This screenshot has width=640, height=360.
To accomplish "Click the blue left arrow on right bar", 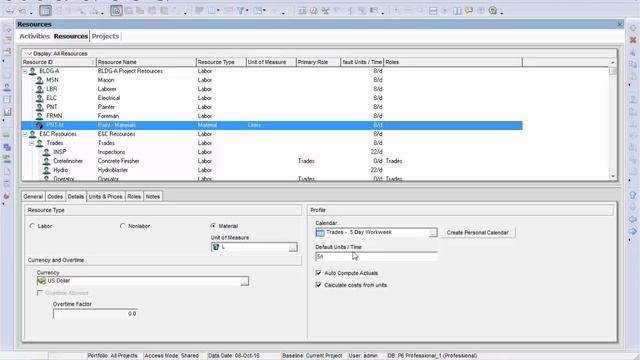I will coord(633,219).
